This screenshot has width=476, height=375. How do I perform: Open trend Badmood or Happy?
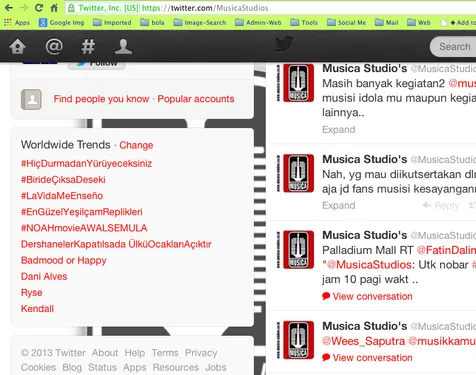(64, 260)
